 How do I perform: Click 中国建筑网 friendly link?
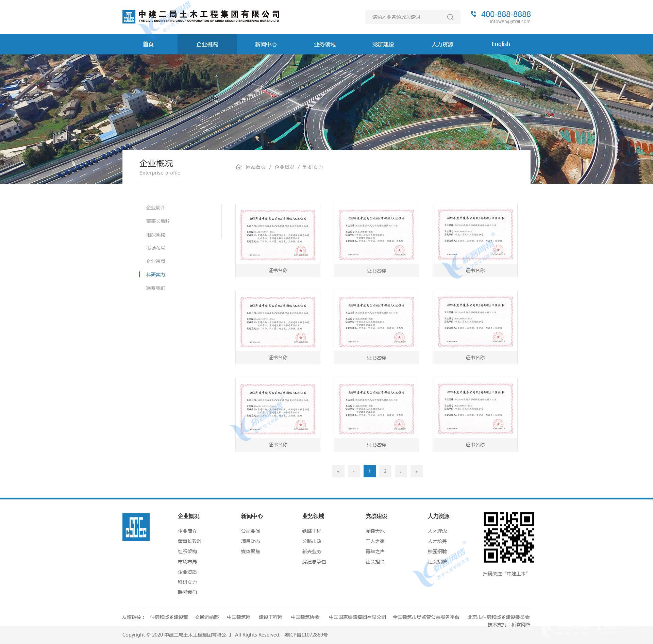(239, 617)
